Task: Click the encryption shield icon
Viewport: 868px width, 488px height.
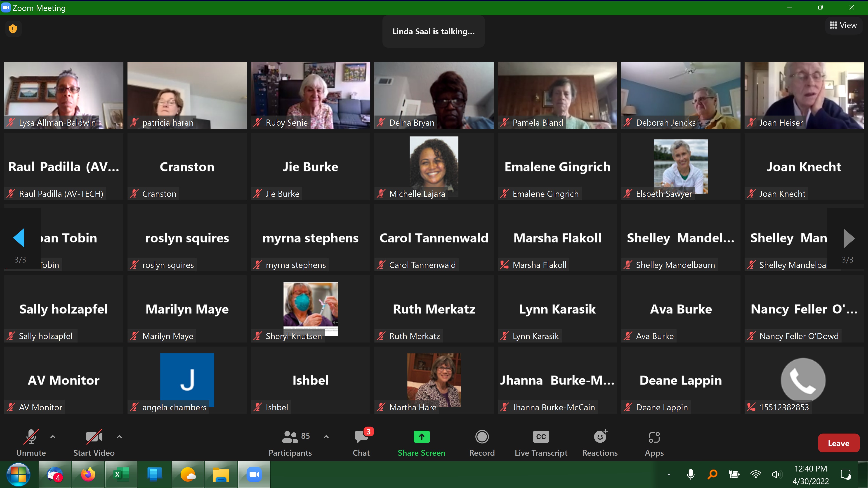Action: click(x=13, y=29)
